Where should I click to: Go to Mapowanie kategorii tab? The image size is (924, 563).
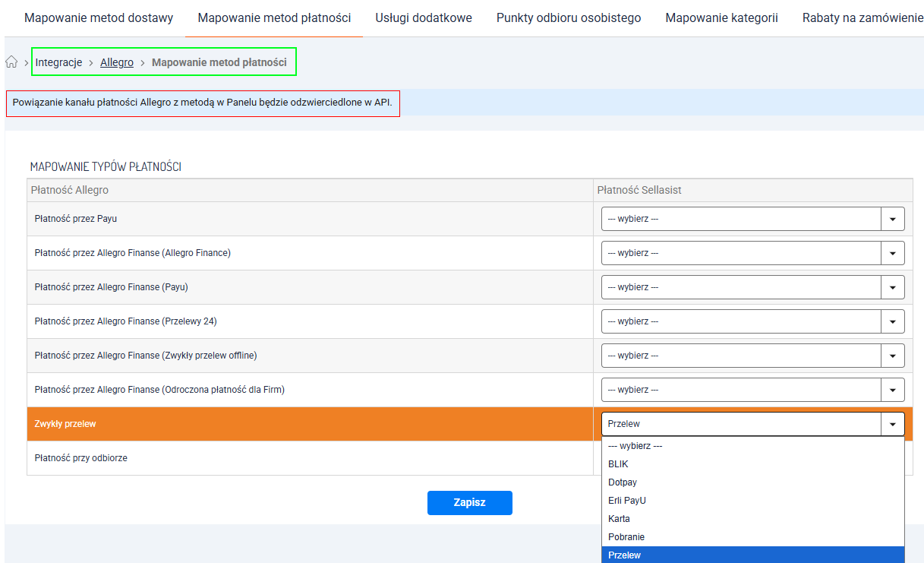[722, 17]
